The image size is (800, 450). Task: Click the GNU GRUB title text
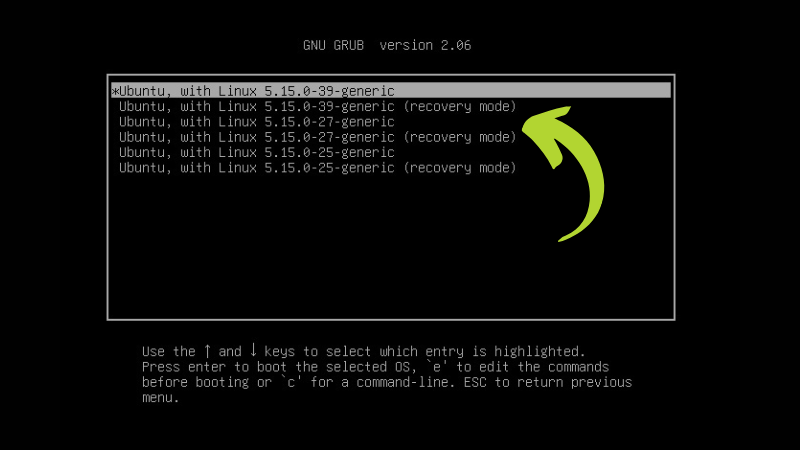tap(333, 45)
